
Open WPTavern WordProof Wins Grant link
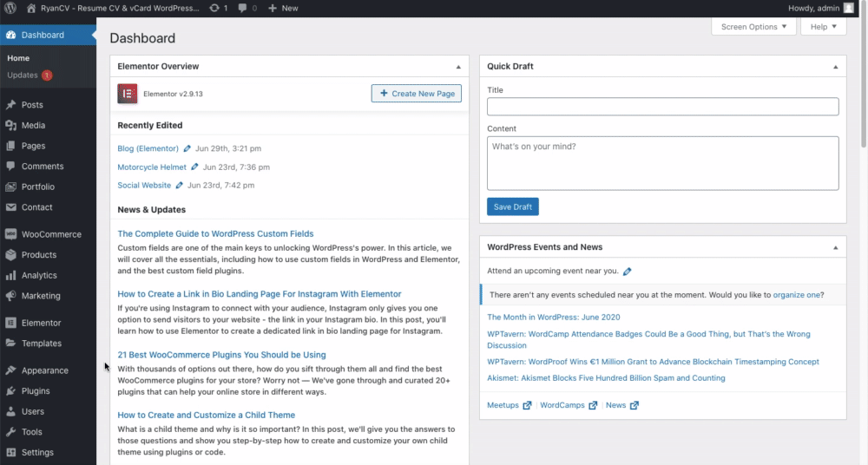pyautogui.click(x=654, y=362)
